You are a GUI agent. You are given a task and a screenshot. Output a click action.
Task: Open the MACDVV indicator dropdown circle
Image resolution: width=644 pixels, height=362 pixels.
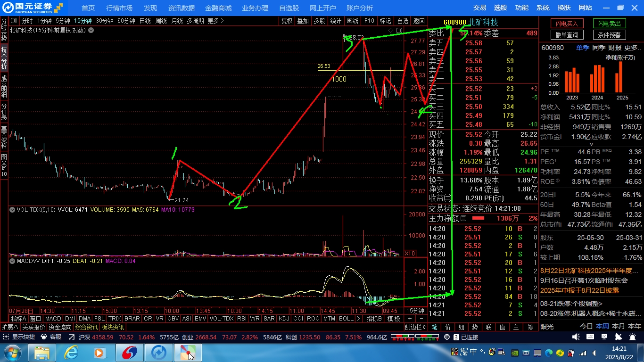[x=12, y=261]
